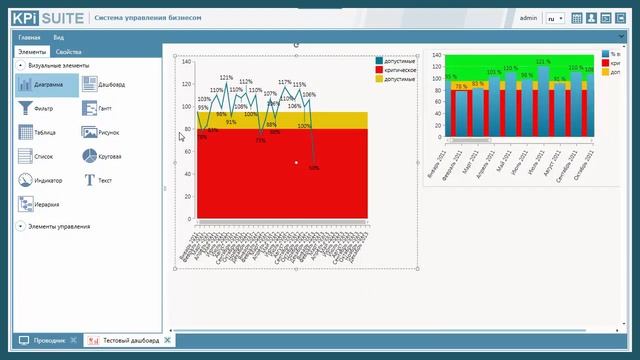Open the Вид menu
Image resolution: width=640 pixels, height=360 pixels.
[58, 38]
